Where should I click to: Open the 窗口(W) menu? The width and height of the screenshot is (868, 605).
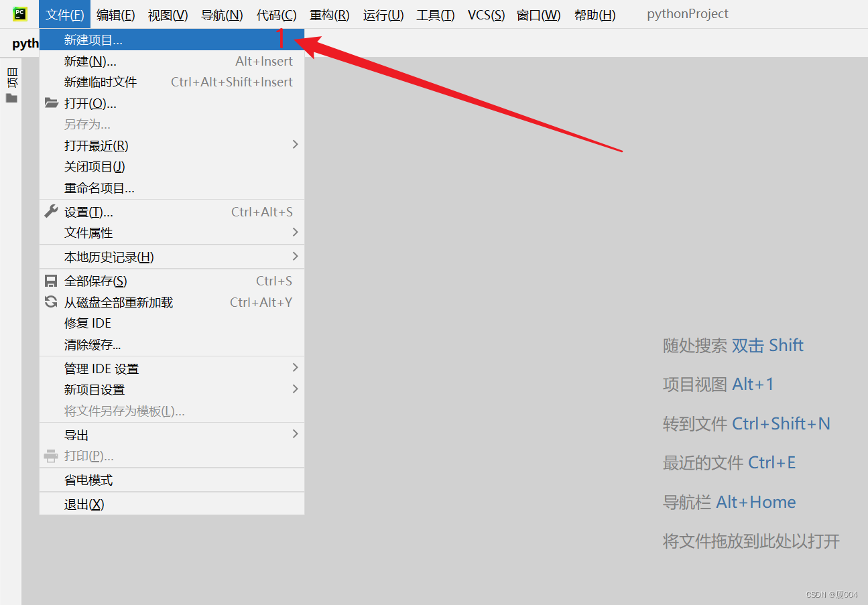click(x=538, y=15)
